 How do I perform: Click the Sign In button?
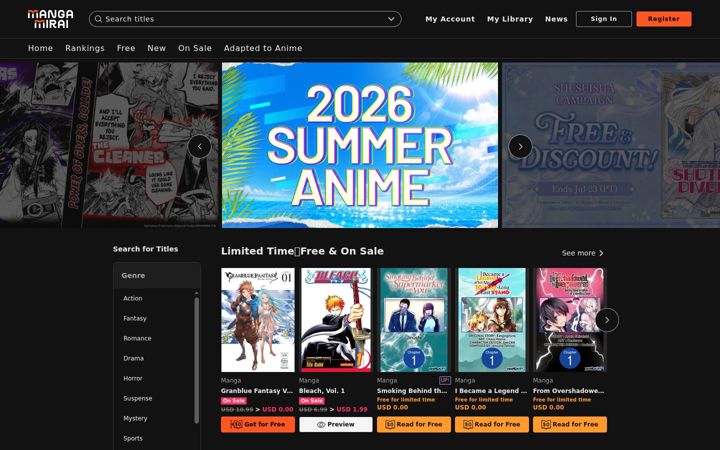[x=604, y=19]
